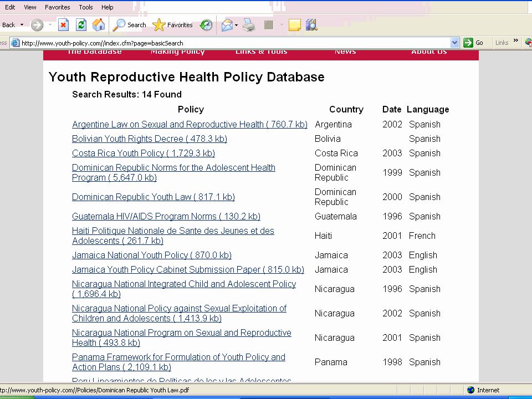Open Panama Framework for Formulation of Youth Policy
Viewport: 532px width, 399px height.
click(178, 362)
